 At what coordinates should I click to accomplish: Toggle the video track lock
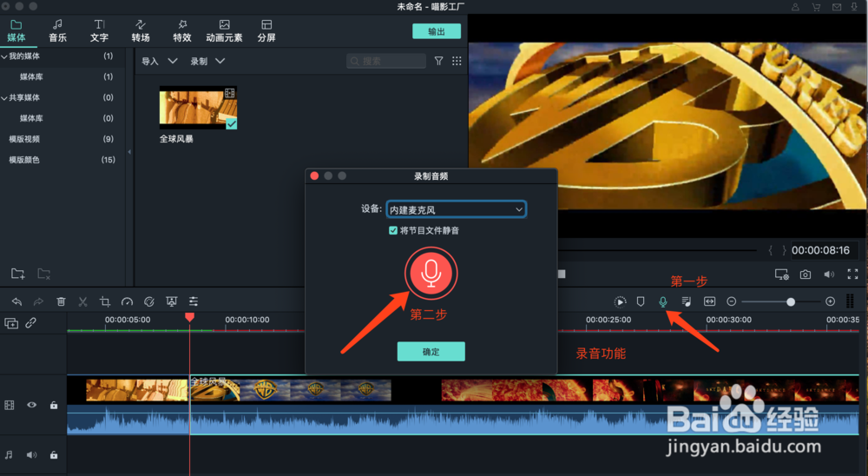(54, 405)
